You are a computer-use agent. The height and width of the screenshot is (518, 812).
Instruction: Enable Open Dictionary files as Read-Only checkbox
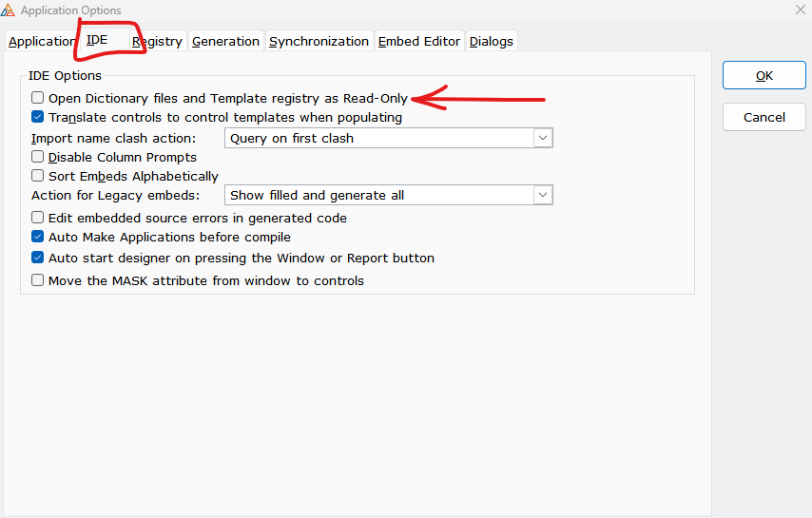click(38, 98)
